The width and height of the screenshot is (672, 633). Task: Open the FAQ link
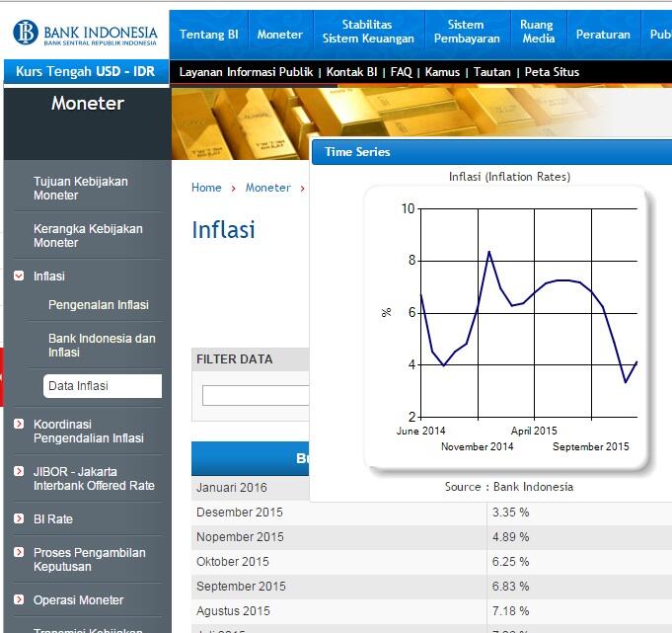(402, 72)
